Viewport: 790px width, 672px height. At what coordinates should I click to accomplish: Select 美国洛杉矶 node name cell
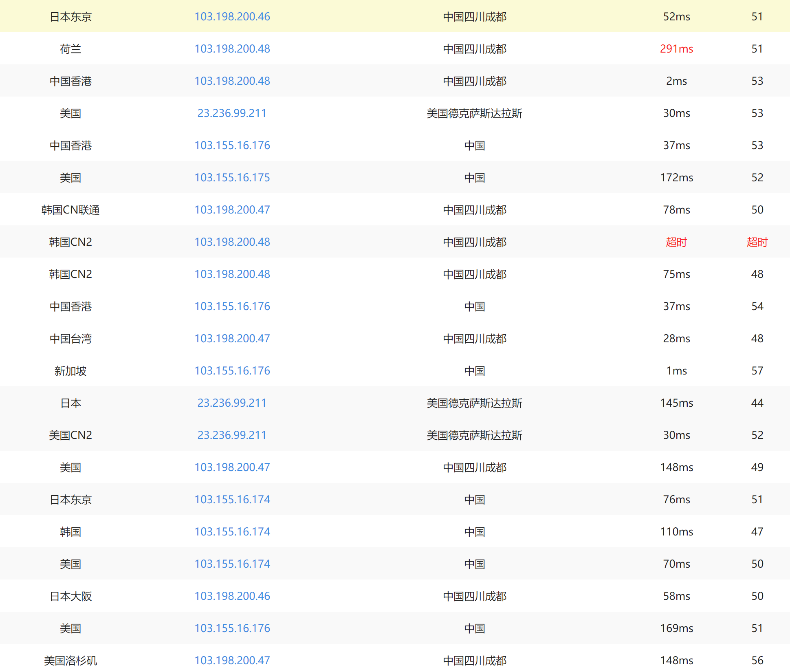[70, 661]
